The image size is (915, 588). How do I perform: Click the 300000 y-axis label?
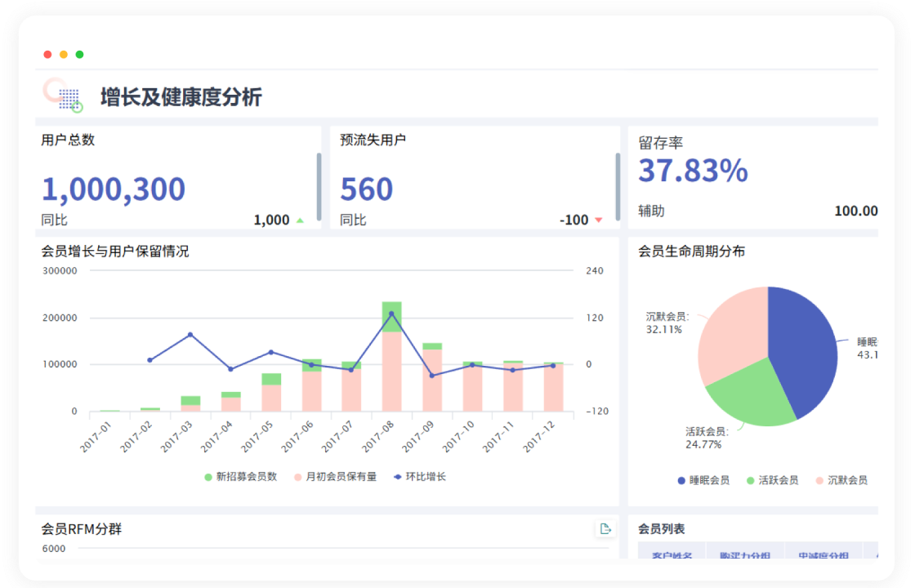click(x=60, y=270)
